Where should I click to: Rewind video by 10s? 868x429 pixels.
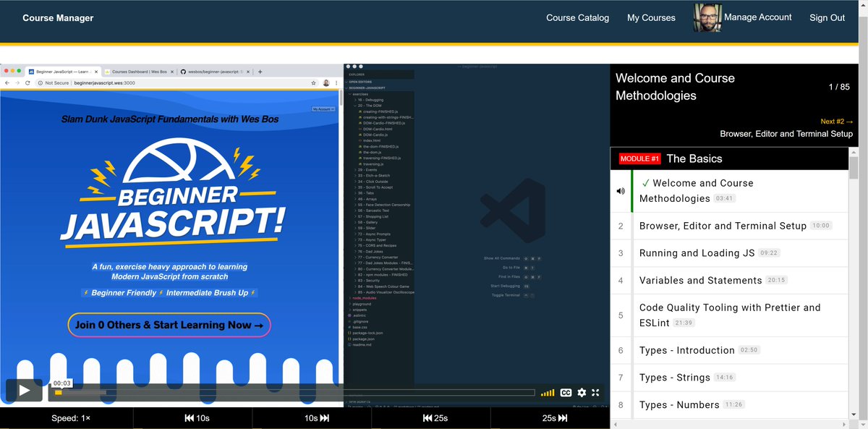tap(197, 418)
